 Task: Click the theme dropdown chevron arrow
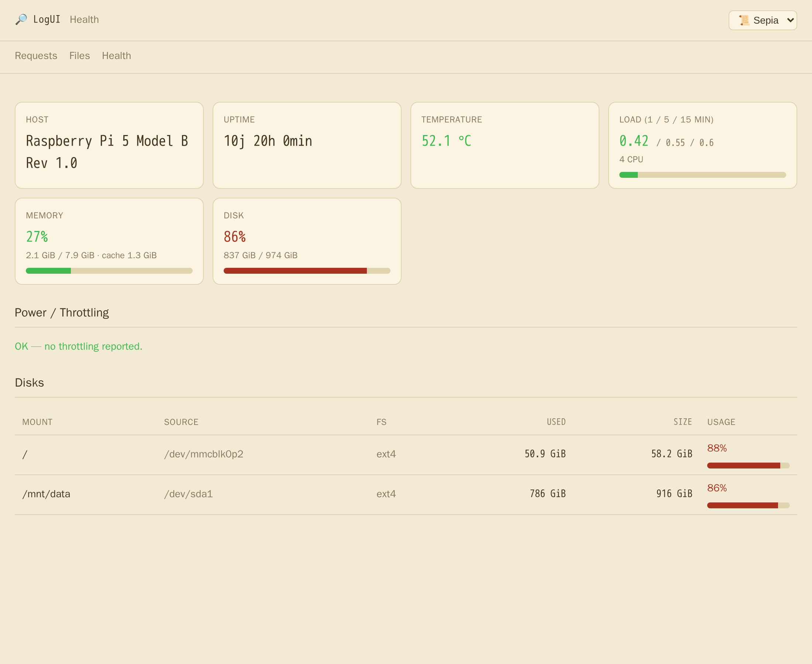790,20
